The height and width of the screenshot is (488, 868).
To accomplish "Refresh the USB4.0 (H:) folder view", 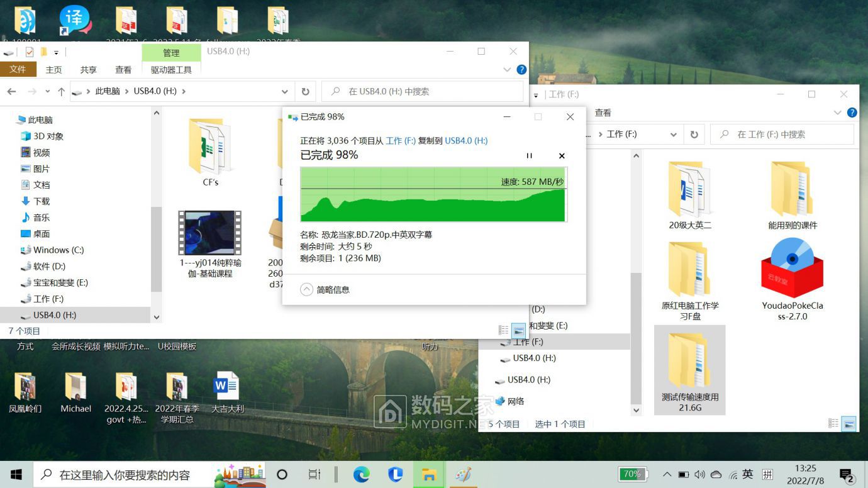I will 305,92.
